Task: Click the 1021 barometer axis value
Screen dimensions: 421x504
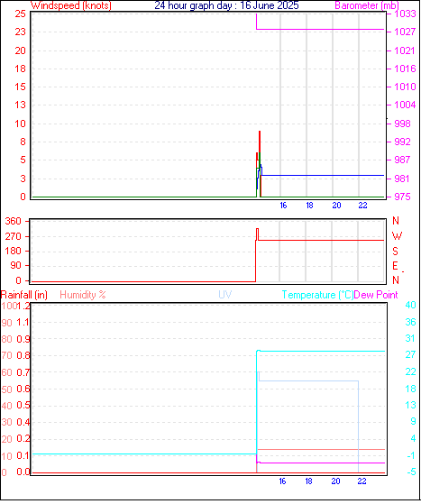Action: (x=405, y=50)
